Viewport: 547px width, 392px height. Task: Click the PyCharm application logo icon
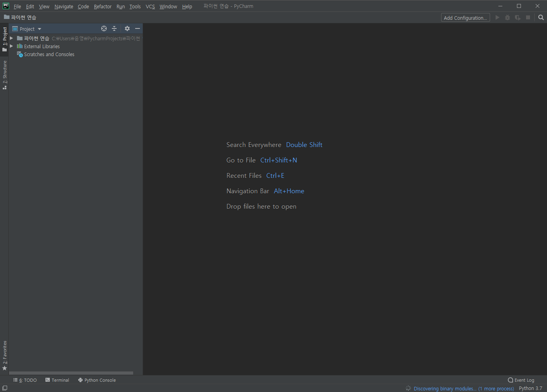coord(6,6)
